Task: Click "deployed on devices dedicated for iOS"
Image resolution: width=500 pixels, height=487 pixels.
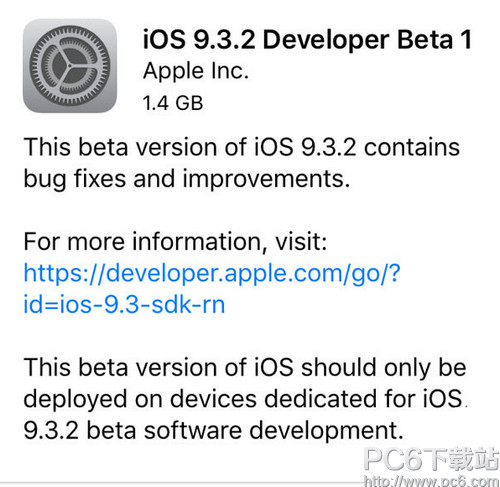Action: click(x=243, y=399)
